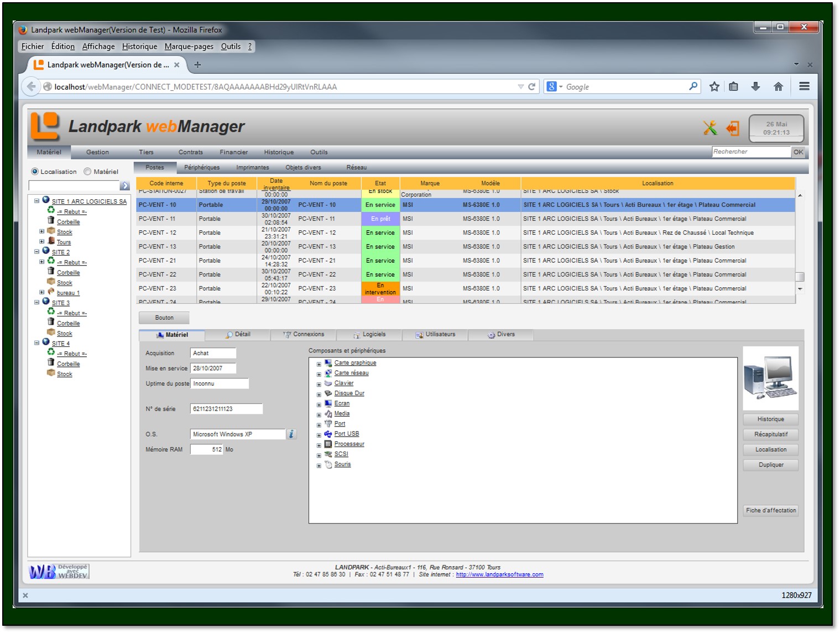Click the tree search arrow icon
This screenshot has width=840, height=633.
click(x=125, y=186)
